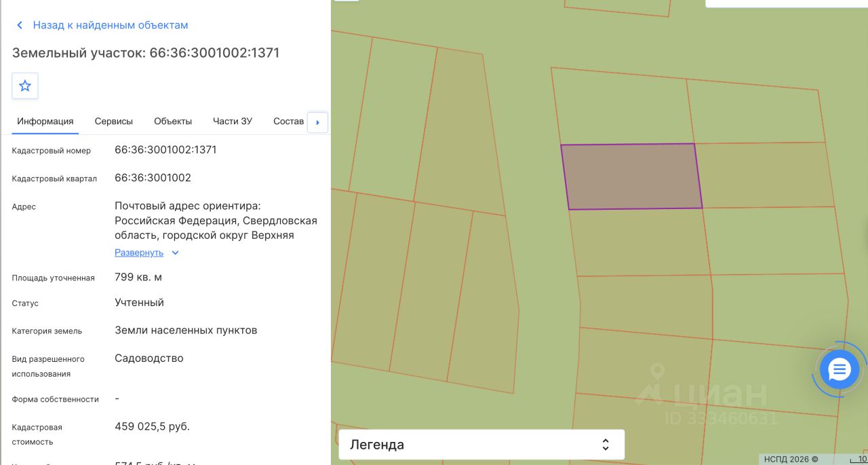Select the Информация tab
The height and width of the screenshot is (465, 868).
(45, 122)
